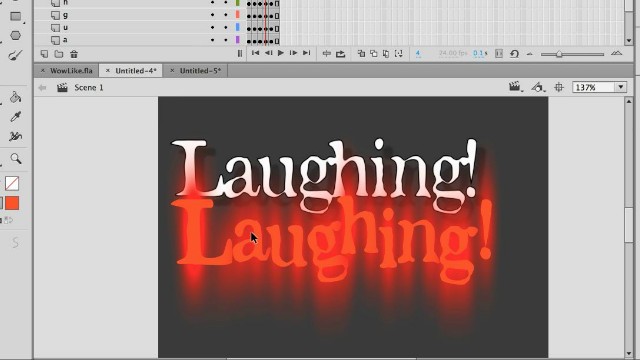
Task: Close the Untitled-5* document tab
Action: click(172, 71)
